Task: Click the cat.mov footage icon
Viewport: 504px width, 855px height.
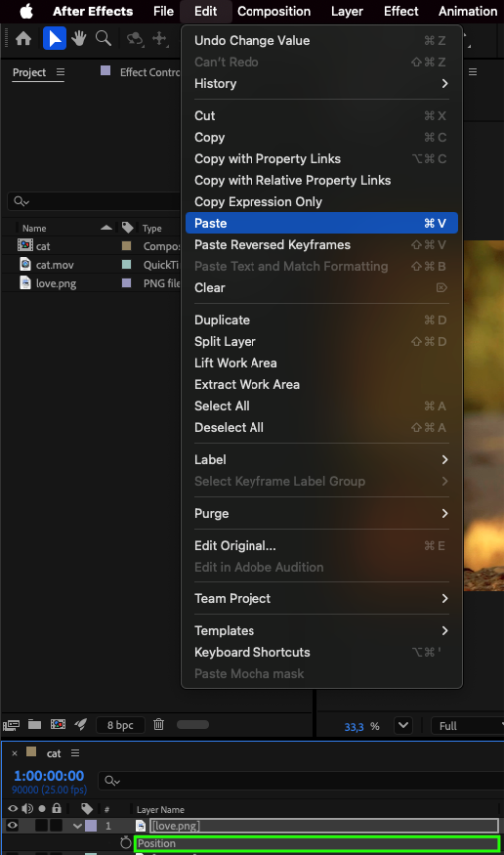Action: click(25, 265)
